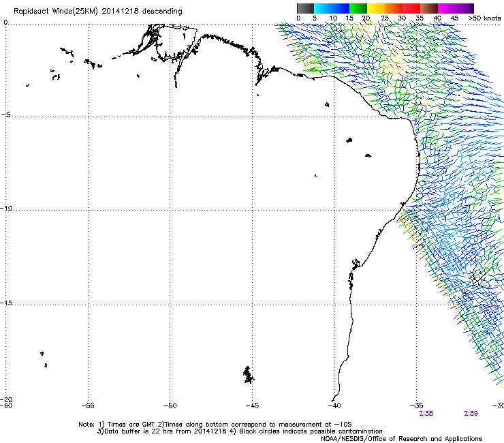Click the small island east of -40 near -6
504x443 pixels.
tap(349, 140)
